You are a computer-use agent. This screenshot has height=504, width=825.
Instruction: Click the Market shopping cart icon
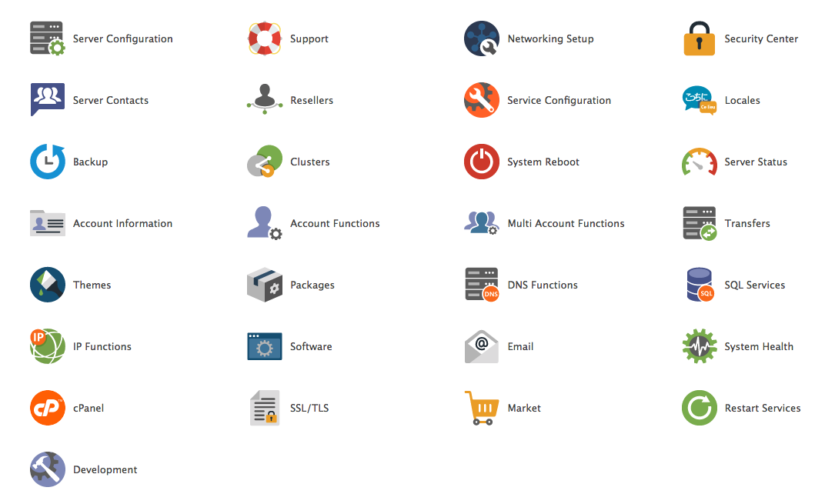(482, 408)
